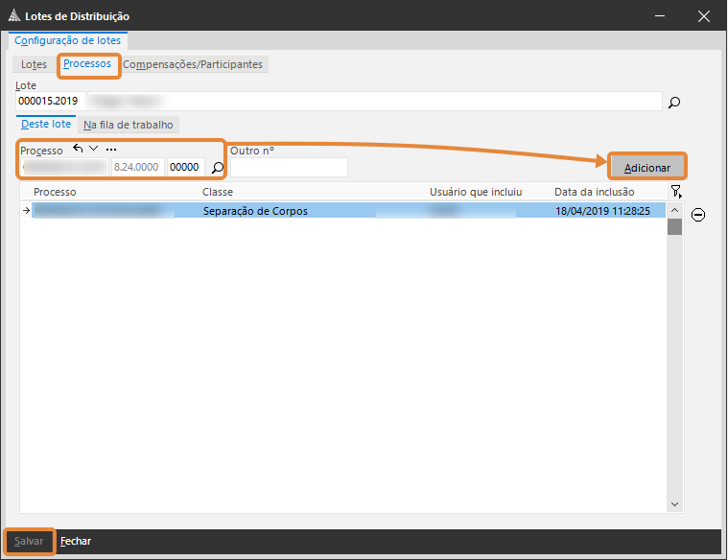Click the application icon in the title bar
Screen dimensions: 728x560
(13, 16)
